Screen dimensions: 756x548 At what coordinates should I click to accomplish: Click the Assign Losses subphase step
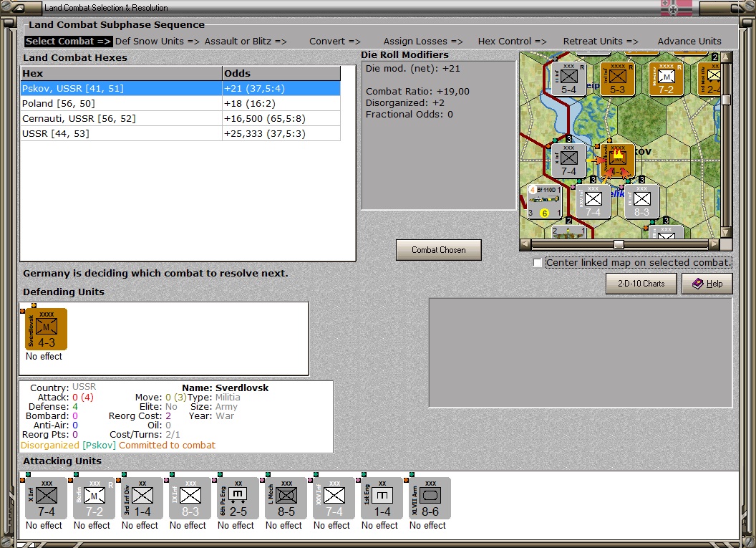(423, 42)
